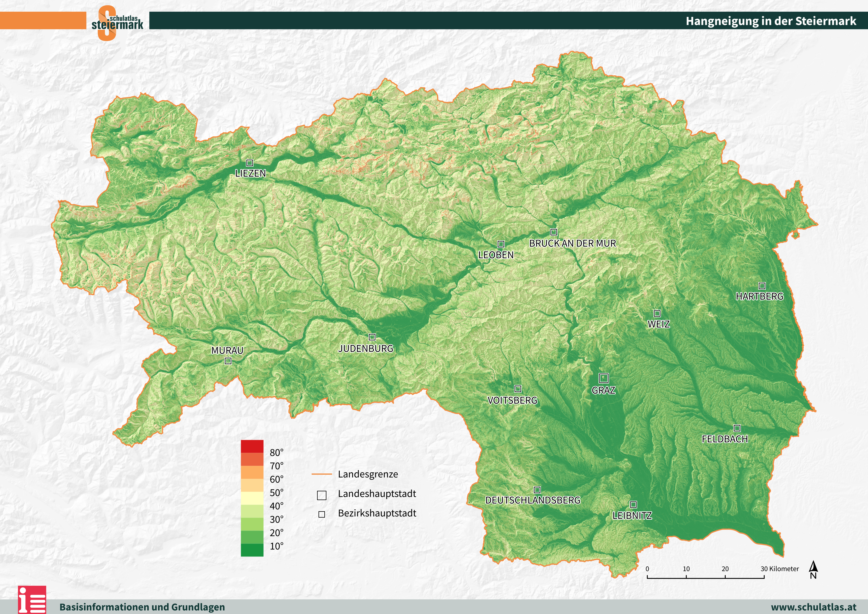Click the dark green 10° legend swatch
The image size is (868, 614).
coord(252,550)
